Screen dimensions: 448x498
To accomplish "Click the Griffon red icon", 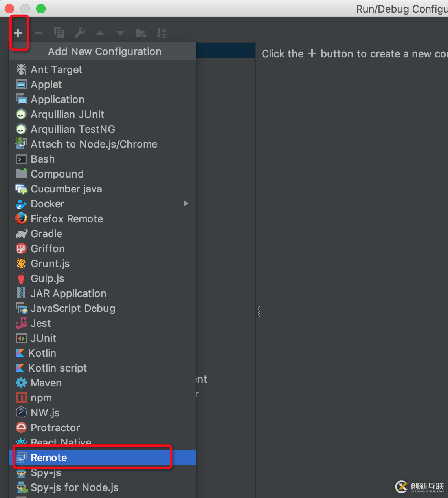I will 21,249.
